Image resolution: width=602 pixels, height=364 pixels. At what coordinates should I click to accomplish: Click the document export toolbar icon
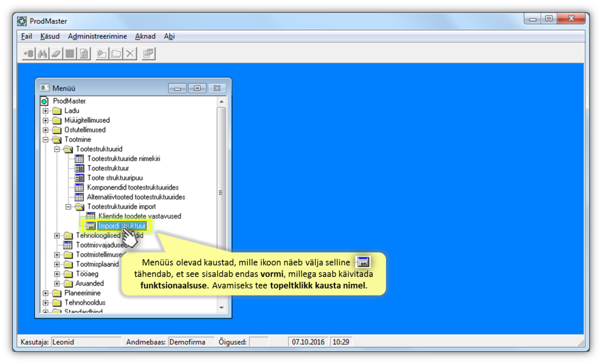pos(84,54)
